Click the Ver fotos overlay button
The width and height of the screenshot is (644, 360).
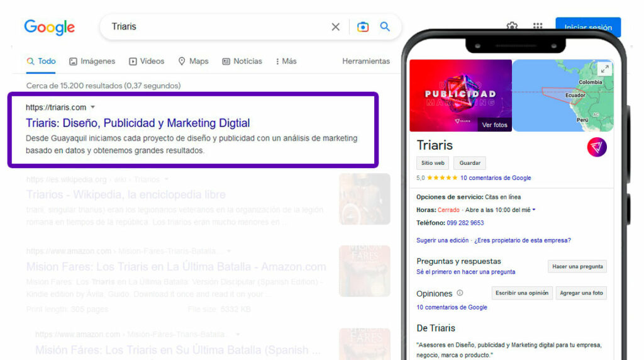click(x=494, y=125)
